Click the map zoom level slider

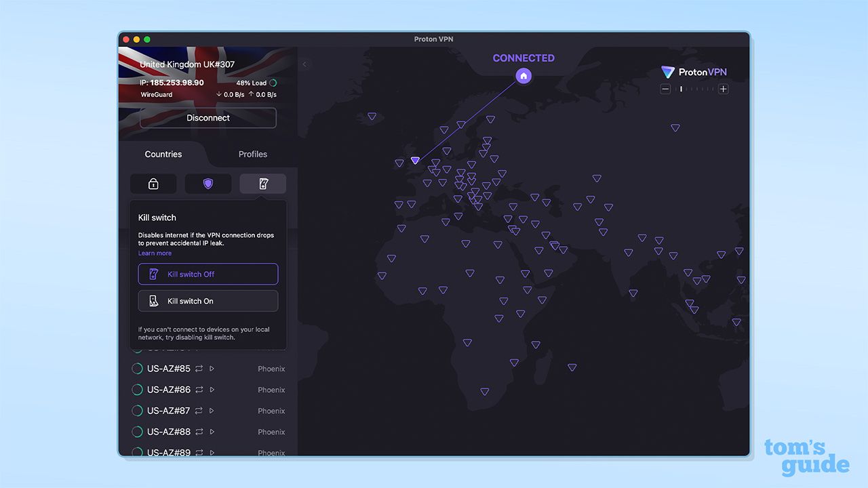click(x=694, y=89)
